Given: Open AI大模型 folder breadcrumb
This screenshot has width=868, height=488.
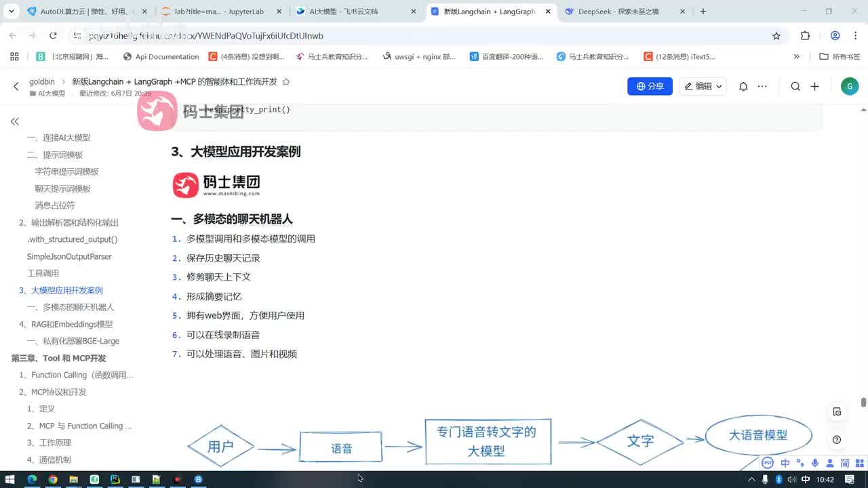Looking at the screenshot, I should tap(47, 94).
